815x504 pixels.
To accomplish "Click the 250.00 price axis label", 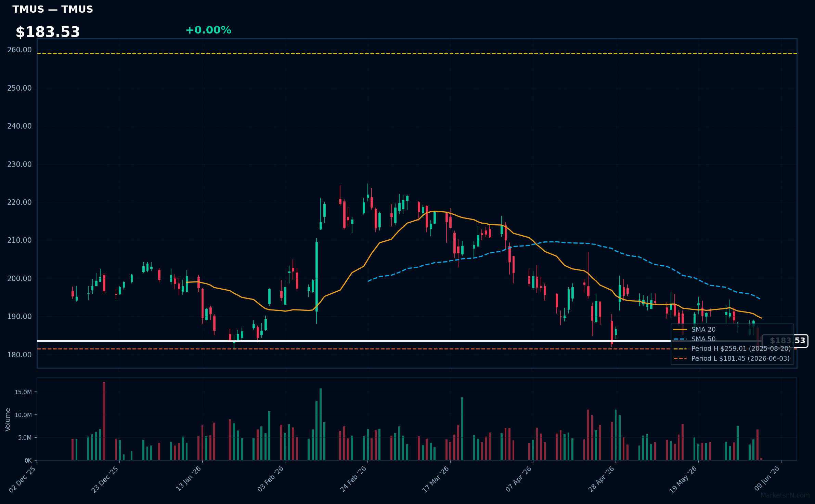I will 20,88.
